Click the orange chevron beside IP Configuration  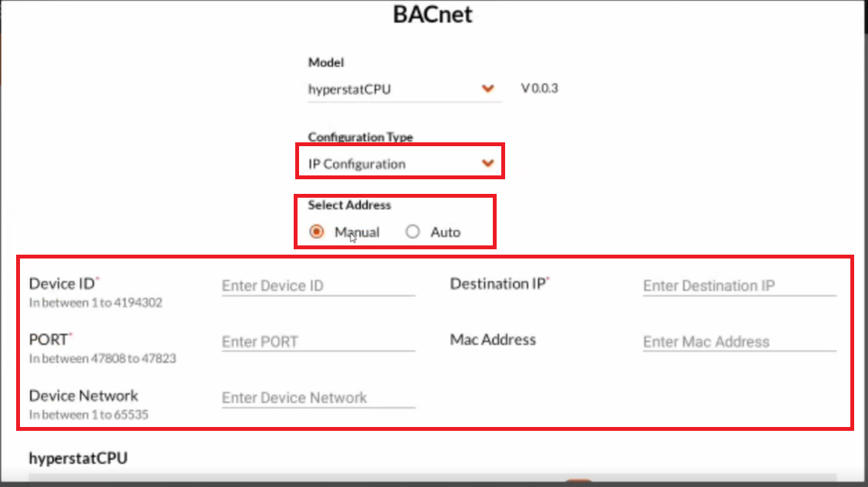487,163
